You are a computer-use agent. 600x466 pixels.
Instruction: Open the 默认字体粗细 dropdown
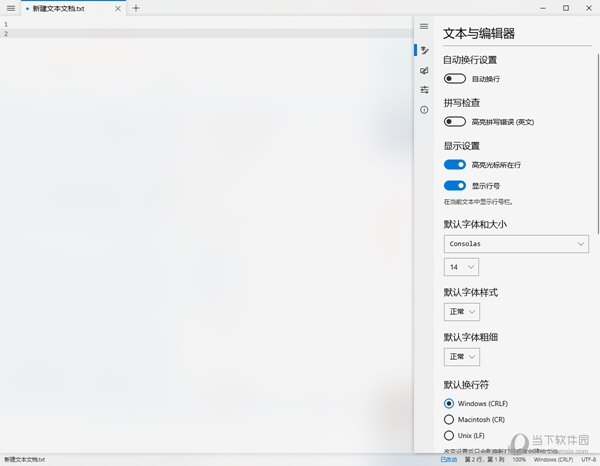(x=461, y=357)
